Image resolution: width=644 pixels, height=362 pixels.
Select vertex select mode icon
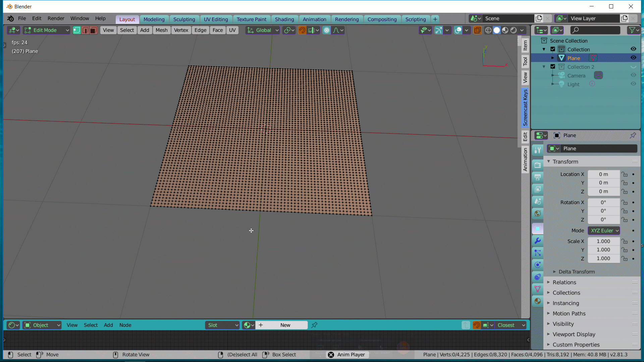pos(77,30)
